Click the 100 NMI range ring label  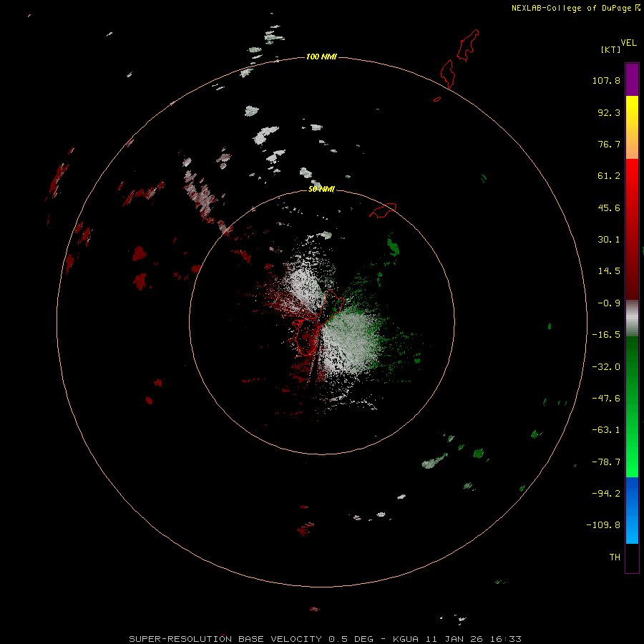(321, 57)
